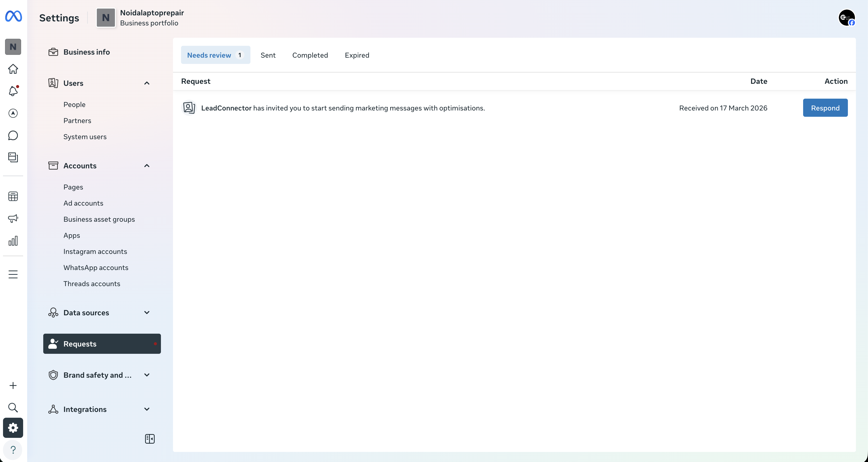Collapse the Users section

click(x=147, y=83)
